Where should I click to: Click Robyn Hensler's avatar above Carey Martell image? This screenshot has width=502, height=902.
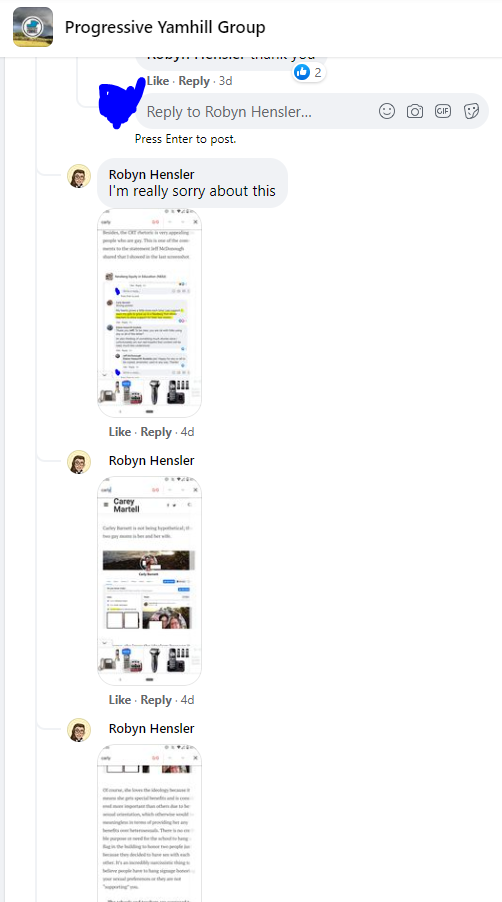[79, 462]
